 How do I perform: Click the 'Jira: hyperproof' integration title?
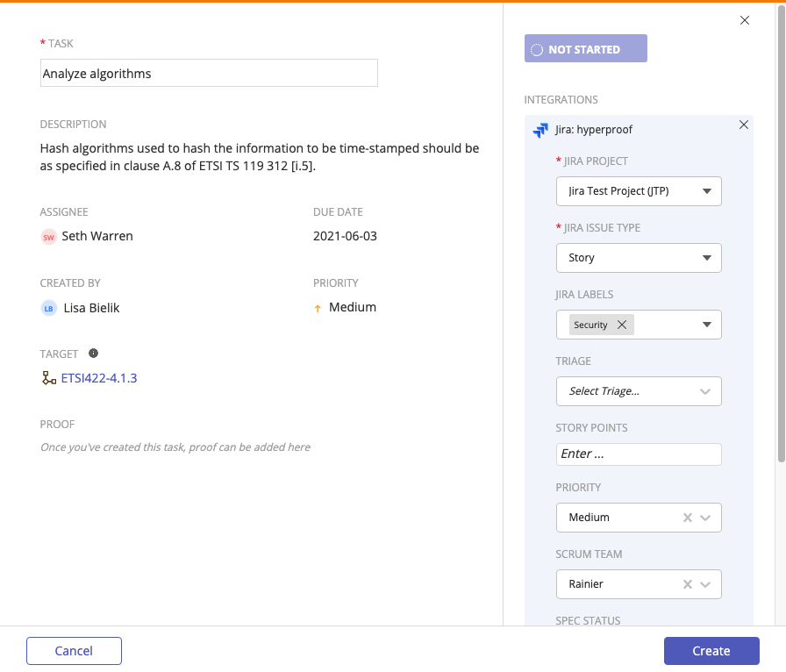[594, 129]
